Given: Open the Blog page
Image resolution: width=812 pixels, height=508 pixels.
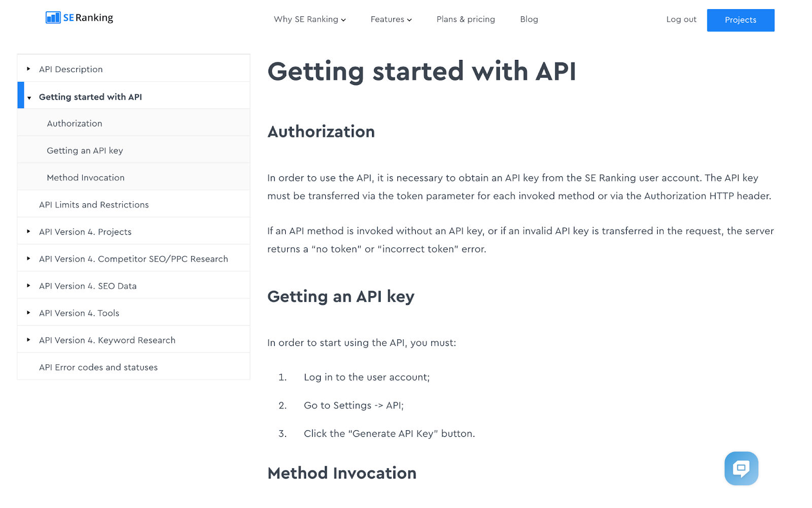Looking at the screenshot, I should (x=529, y=19).
